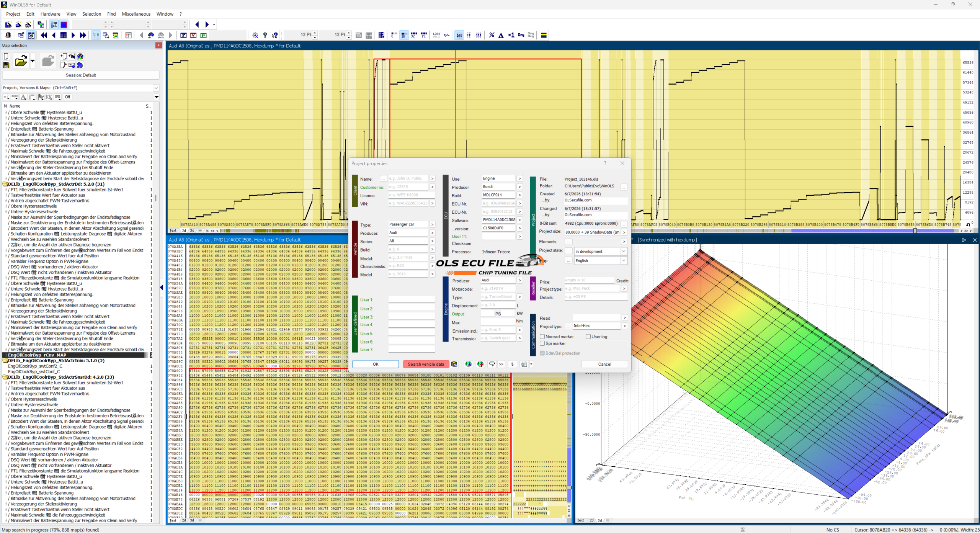Open the Project state dropdown
Image resolution: width=980 pixels, height=533 pixels.
pyautogui.click(x=624, y=251)
